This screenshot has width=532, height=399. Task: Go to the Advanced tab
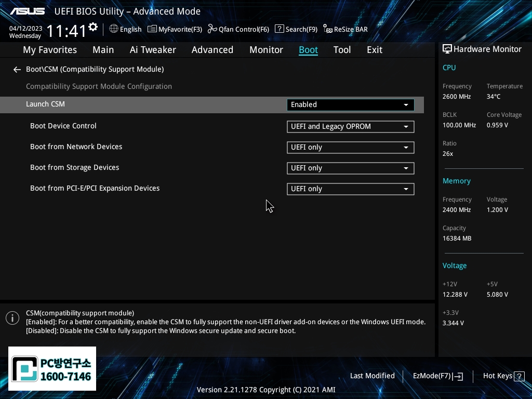(212, 50)
